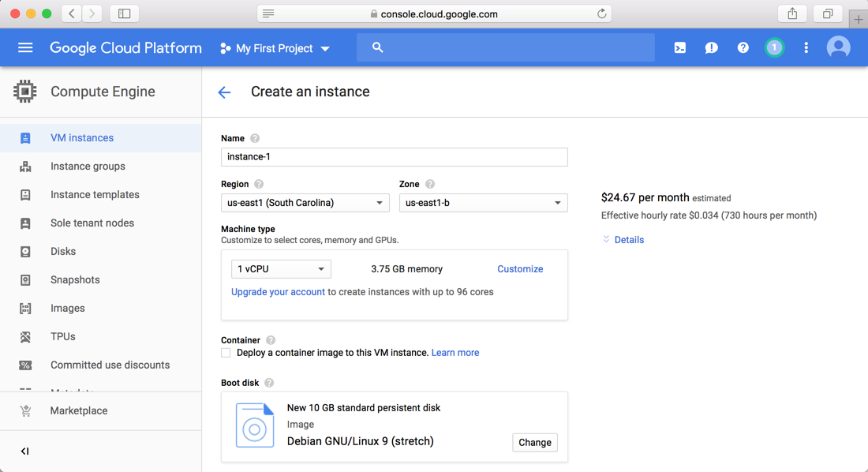Click the send feedback icon
Viewport: 868px width, 472px height.
711,48
